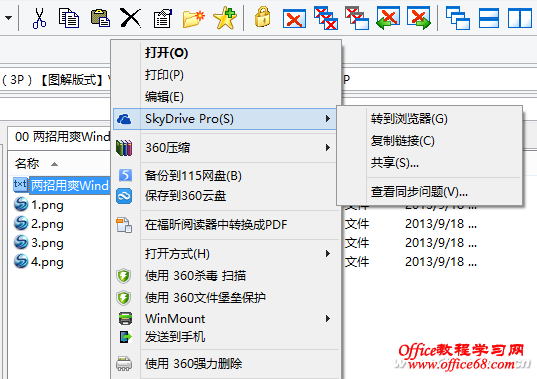Open the toolbar dropdown arrow at far left
537x379 pixels.
point(9,18)
